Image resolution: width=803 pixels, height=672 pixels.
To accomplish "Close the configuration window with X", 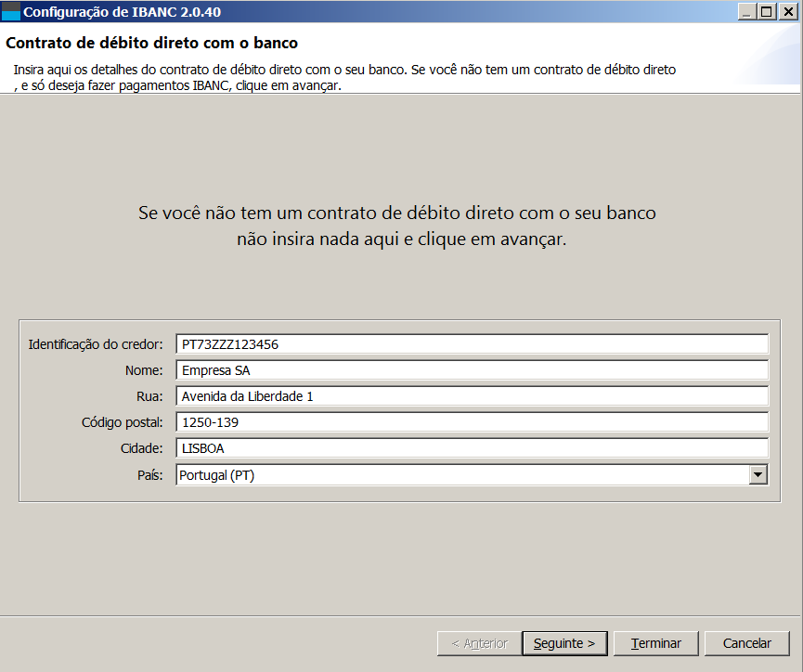I will pyautogui.click(x=786, y=12).
